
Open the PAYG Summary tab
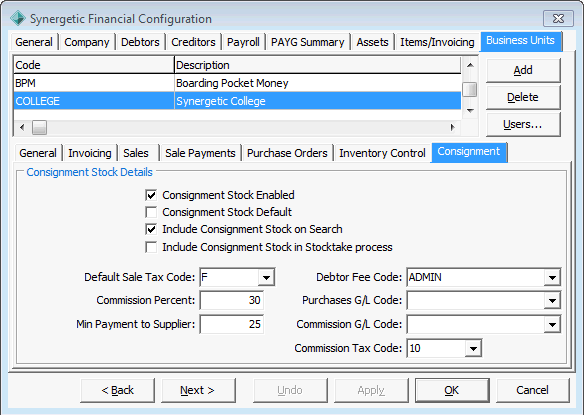(308, 42)
